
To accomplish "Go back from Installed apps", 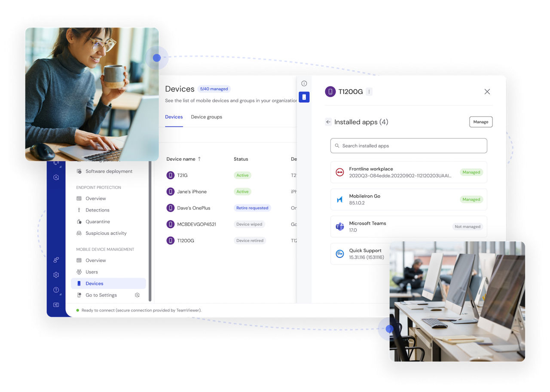I will (328, 122).
